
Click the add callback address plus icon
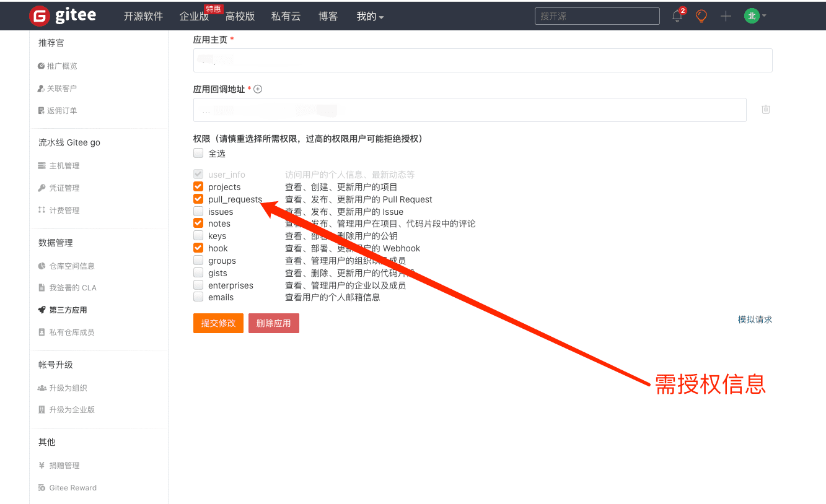[258, 89]
